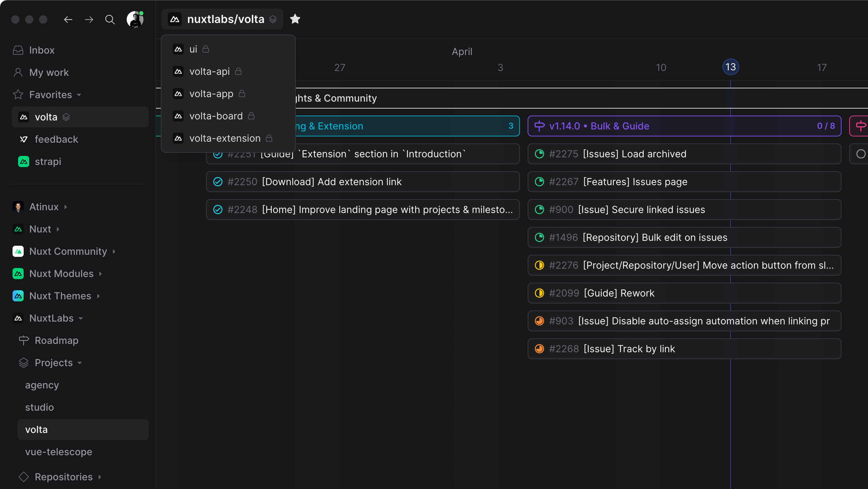Open the v1.14.0 Bulk & Guide milestone
Viewport: 868px width, 489px height.
click(x=684, y=126)
